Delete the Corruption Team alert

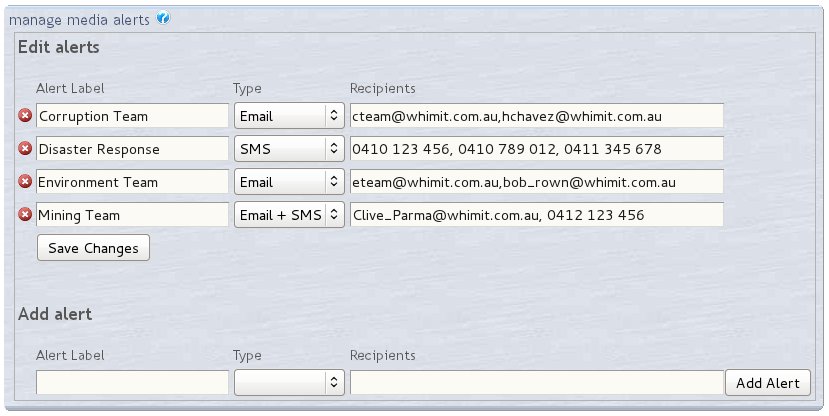(x=26, y=116)
